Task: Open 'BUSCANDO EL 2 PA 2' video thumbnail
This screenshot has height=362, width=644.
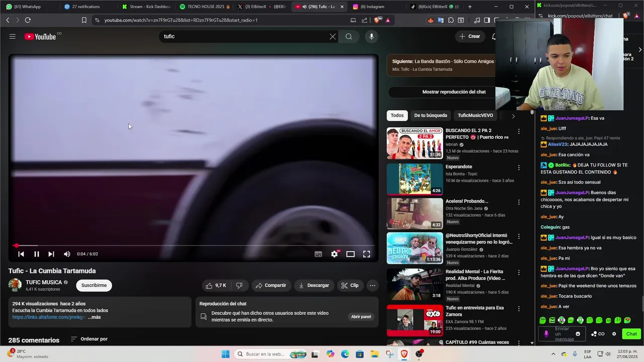Action: pyautogui.click(x=415, y=143)
